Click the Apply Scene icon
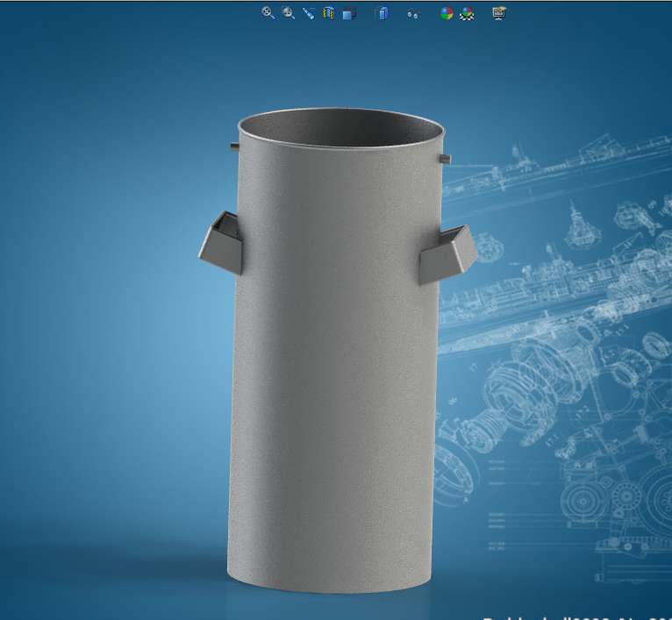The width and height of the screenshot is (672, 620). (467, 13)
